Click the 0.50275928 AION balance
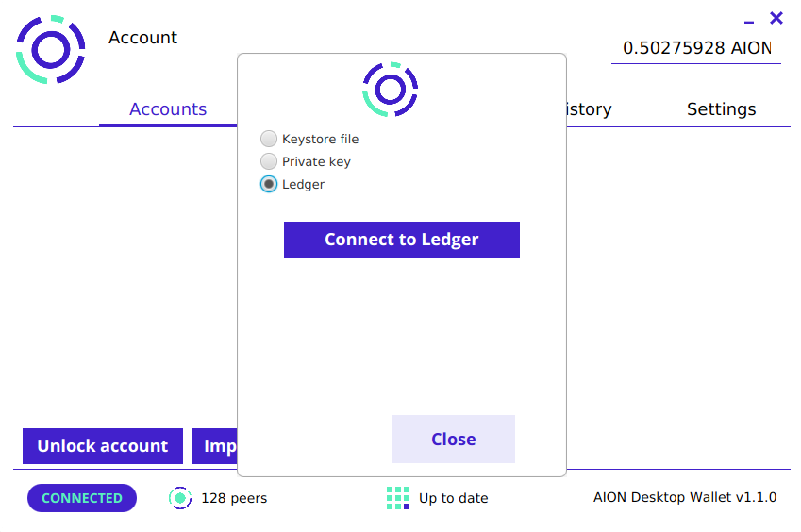 click(x=697, y=48)
